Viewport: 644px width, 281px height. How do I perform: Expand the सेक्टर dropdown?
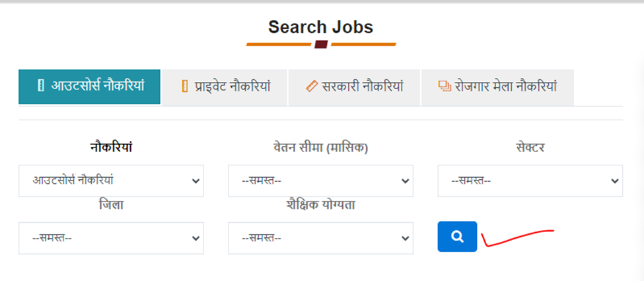530,181
